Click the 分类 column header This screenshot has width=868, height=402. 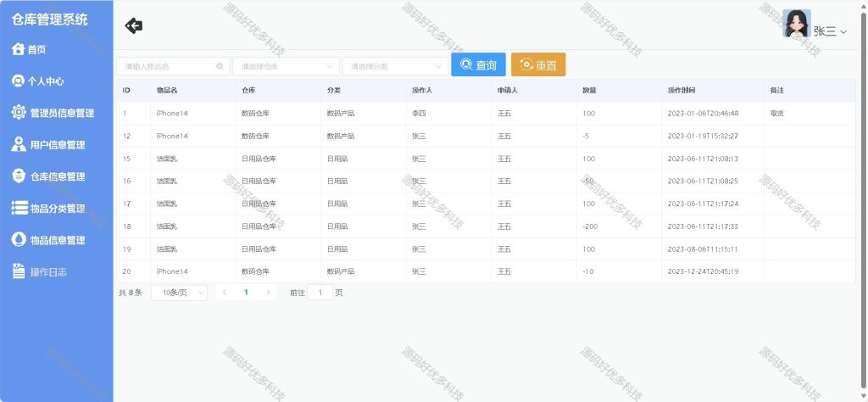[334, 90]
